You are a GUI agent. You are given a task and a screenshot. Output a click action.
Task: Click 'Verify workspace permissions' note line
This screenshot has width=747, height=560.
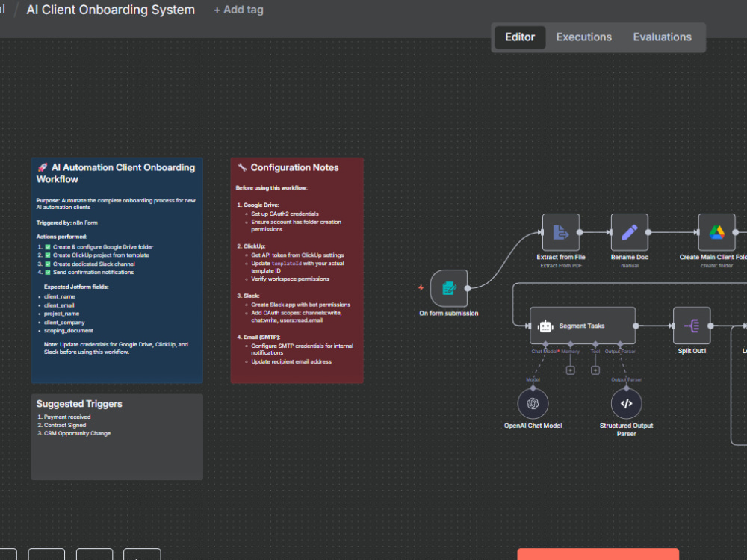pyautogui.click(x=290, y=279)
